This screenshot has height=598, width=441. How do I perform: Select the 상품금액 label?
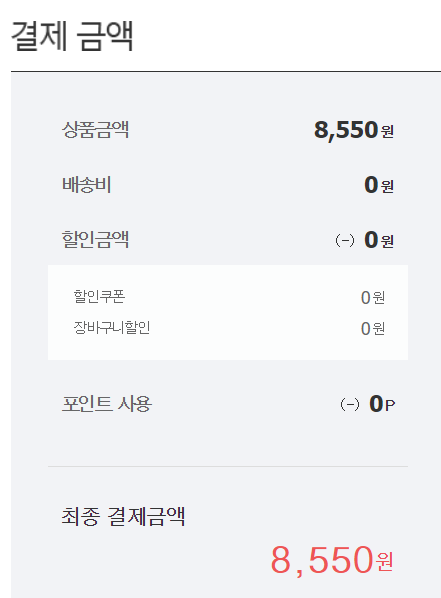(95, 130)
